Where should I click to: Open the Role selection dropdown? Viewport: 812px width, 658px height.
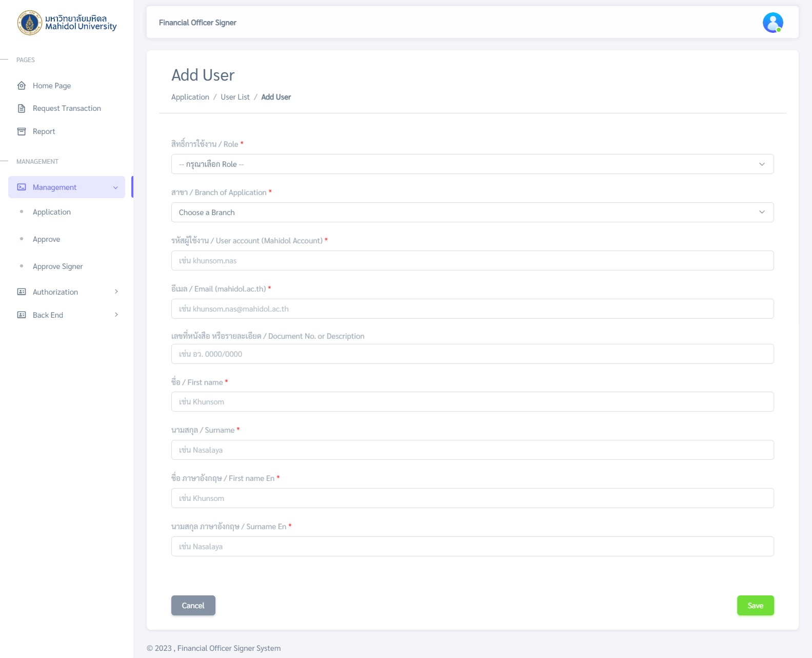pos(472,164)
